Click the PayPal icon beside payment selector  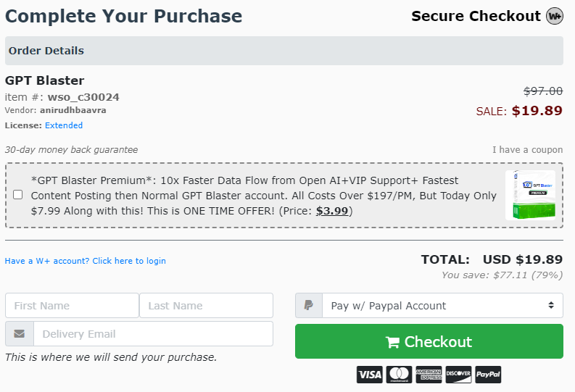tap(309, 305)
